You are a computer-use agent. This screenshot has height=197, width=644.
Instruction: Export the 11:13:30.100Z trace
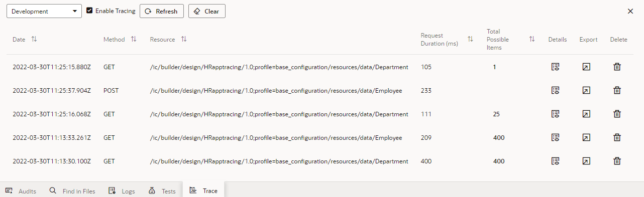pos(586,161)
